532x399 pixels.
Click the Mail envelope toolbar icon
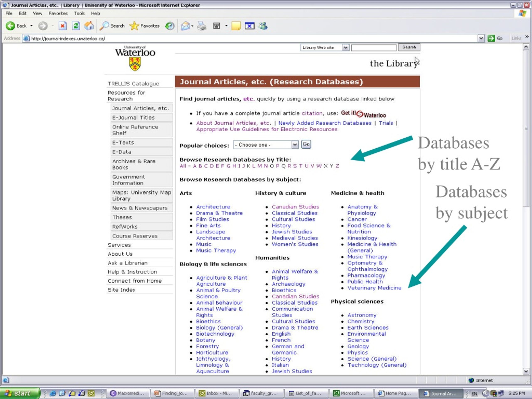185,26
